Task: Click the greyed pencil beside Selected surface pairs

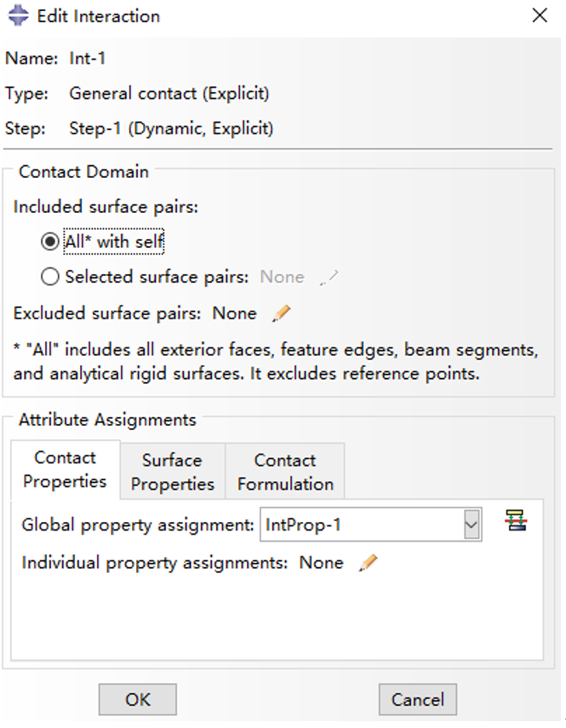Action: 329,277
